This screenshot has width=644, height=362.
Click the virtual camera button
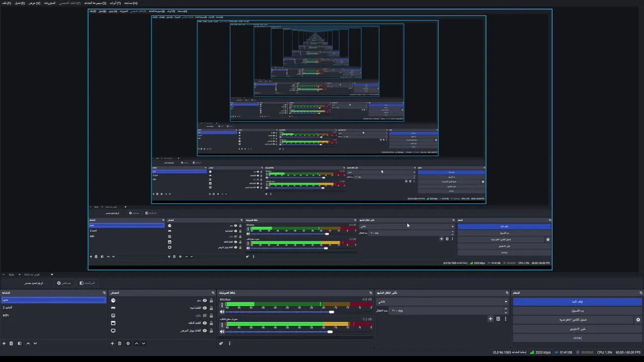pos(573,320)
